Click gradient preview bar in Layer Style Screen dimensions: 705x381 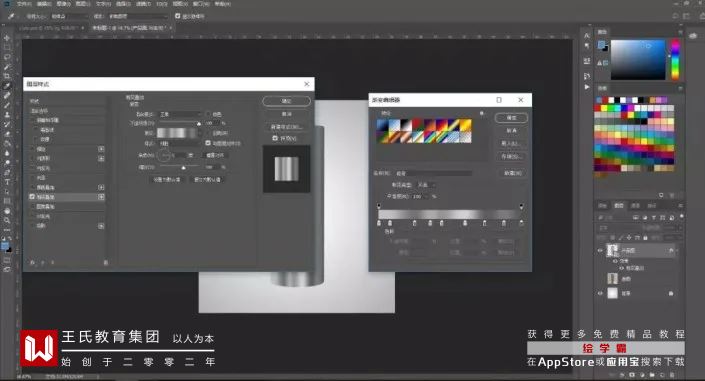point(176,133)
